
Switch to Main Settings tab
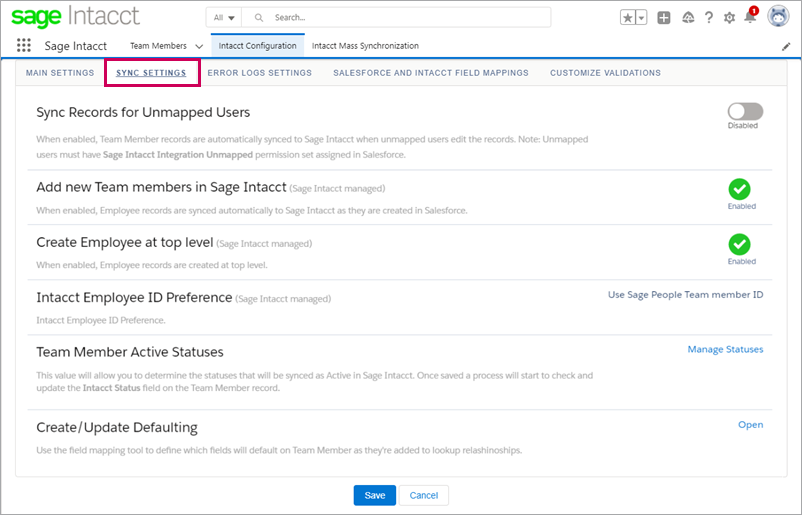(x=60, y=73)
